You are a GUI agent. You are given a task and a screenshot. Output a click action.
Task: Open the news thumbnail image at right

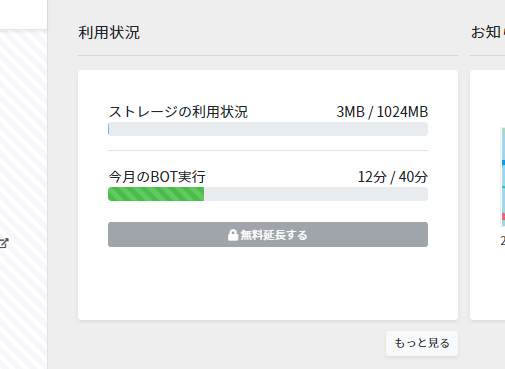[503, 177]
